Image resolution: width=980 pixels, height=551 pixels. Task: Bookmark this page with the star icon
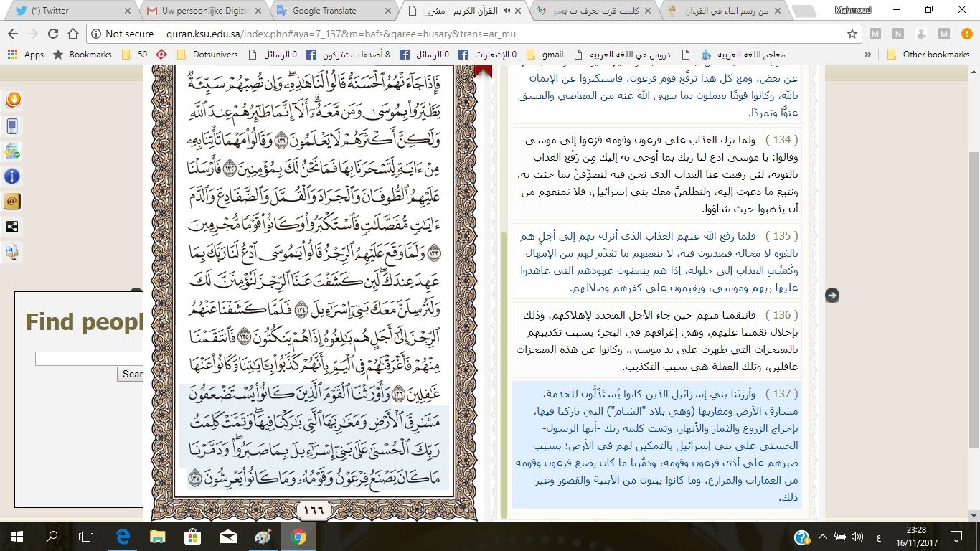[x=852, y=34]
